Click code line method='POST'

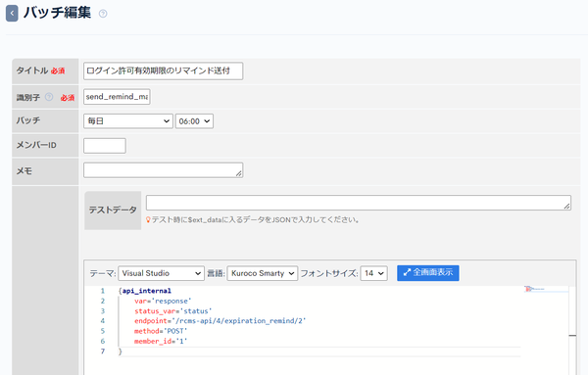tap(161, 331)
